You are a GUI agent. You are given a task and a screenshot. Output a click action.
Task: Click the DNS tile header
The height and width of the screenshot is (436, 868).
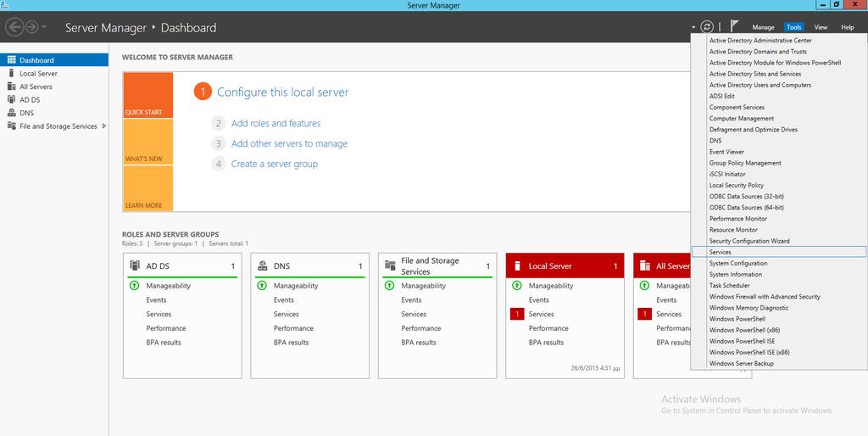[x=309, y=266]
